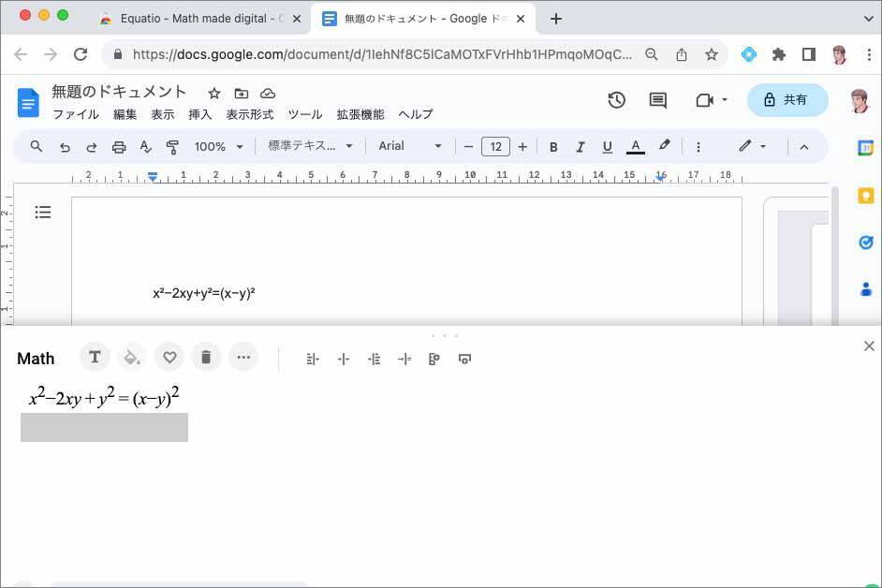The height and width of the screenshot is (588, 882).
Task: Click the first Equatio alignment icon
Action: pos(313,359)
